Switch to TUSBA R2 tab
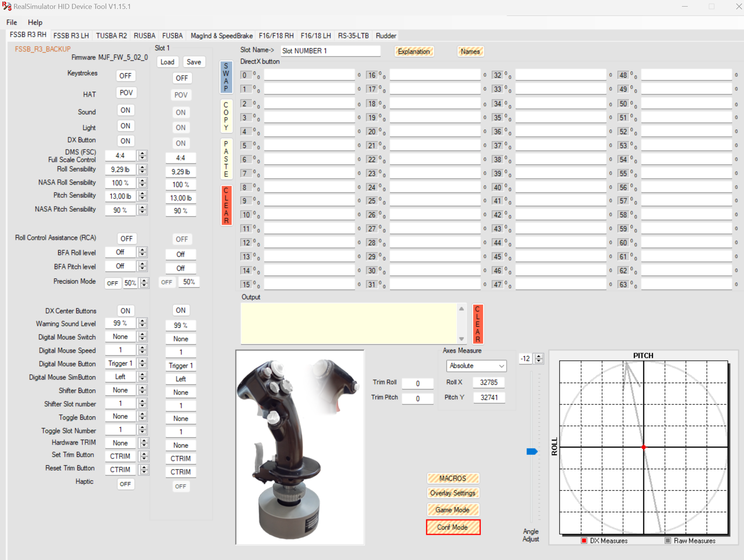Viewport: 744px width, 560px height. pos(111,36)
